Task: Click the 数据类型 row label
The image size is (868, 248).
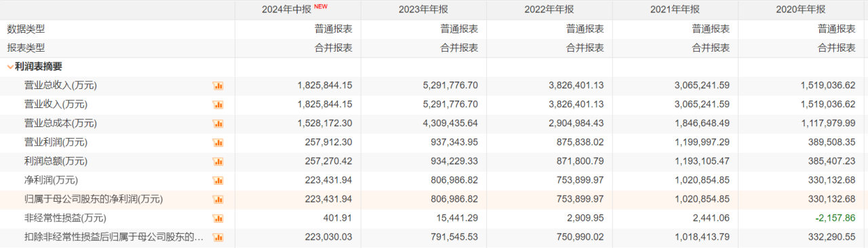Action: tap(26, 29)
